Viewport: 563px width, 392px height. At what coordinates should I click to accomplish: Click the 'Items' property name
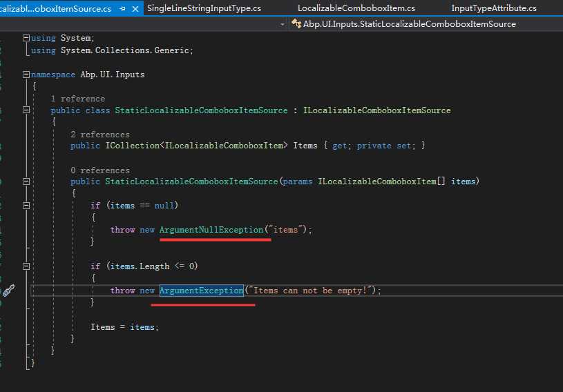[x=305, y=146]
